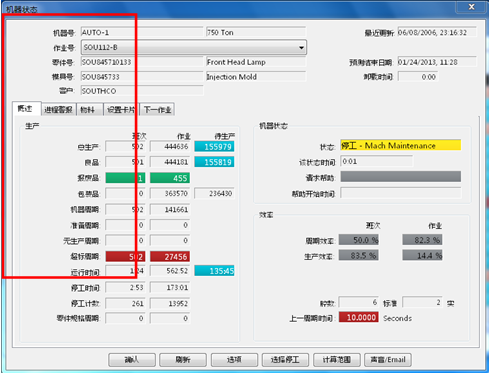The width and height of the screenshot is (489, 373).
Task: Go to the 下一作业 tab
Action: (157, 109)
